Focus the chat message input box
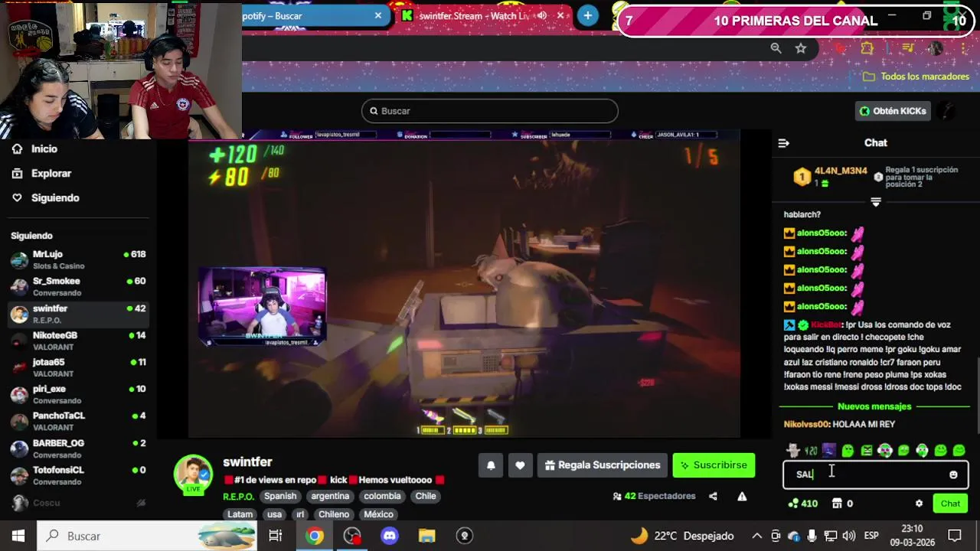Viewport: 980px width, 551px height. 875,474
